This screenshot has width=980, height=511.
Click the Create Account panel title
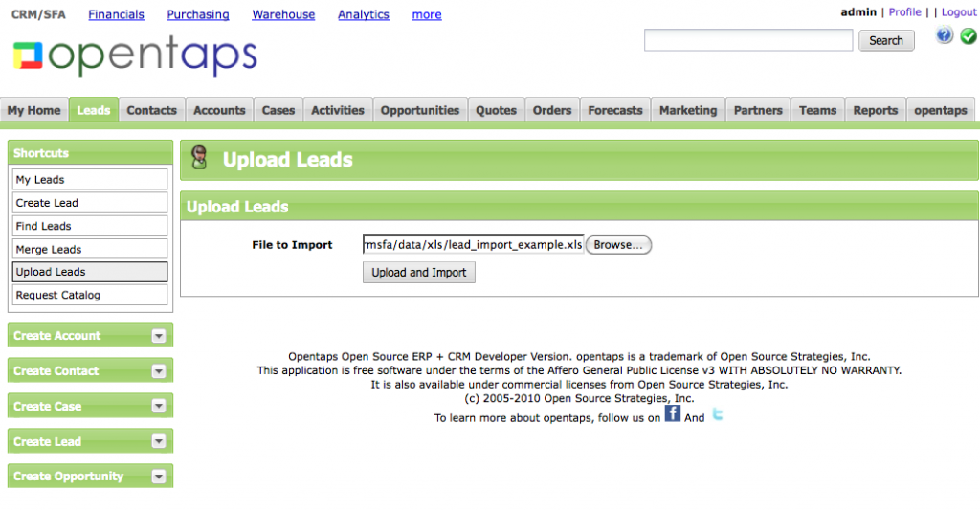[x=56, y=336]
